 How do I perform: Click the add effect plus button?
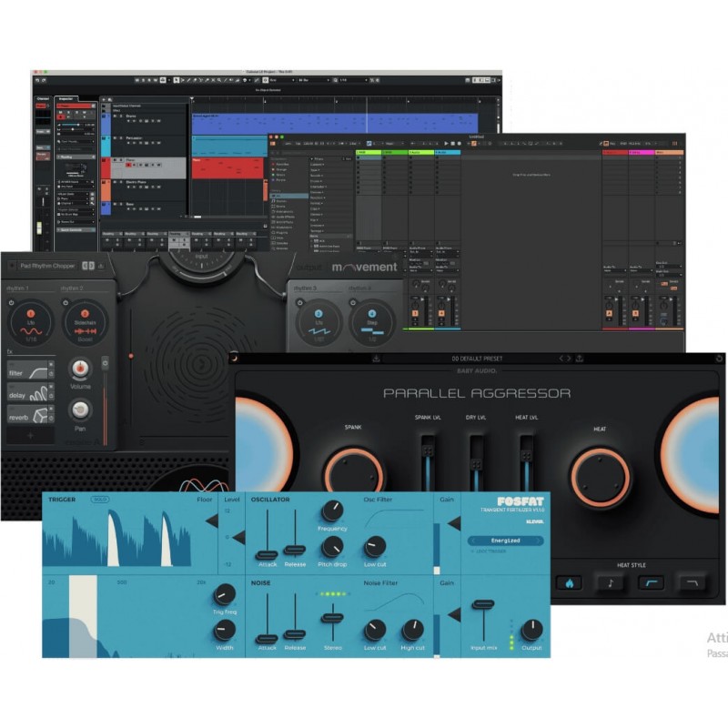click(30, 437)
